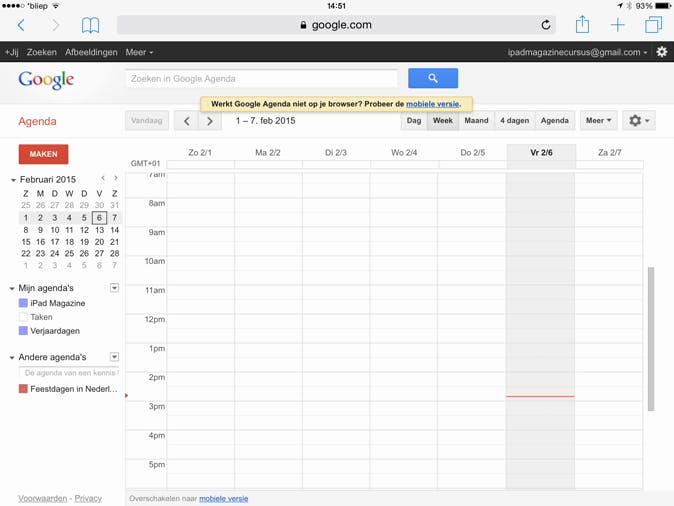Click the blue search magnifier button
This screenshot has height=506, width=674.
[433, 78]
